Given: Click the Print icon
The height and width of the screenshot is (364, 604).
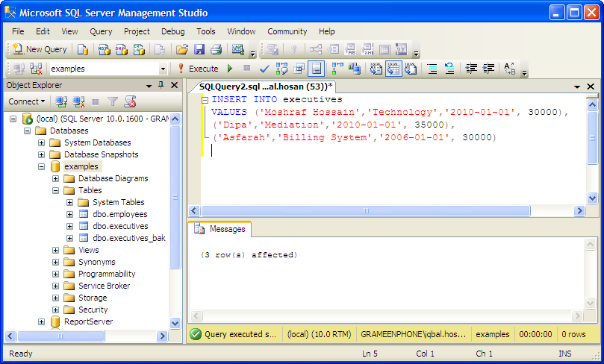Looking at the screenshot, I should (216, 49).
